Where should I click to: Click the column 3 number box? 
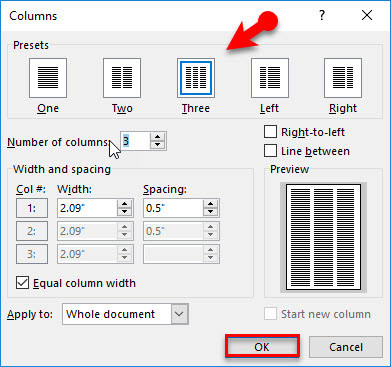32,254
